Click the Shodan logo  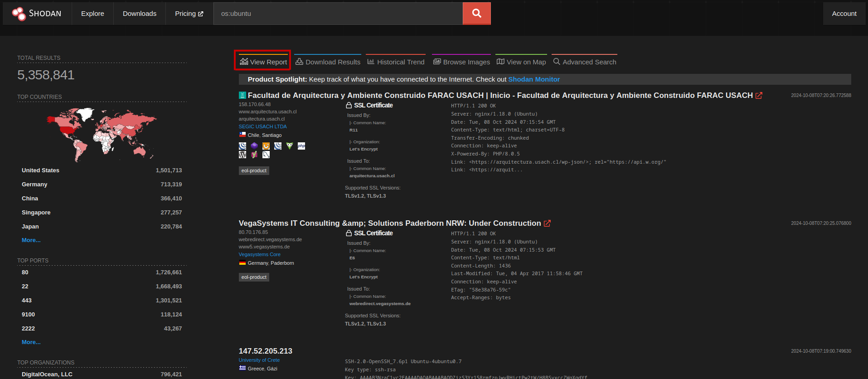[37, 14]
